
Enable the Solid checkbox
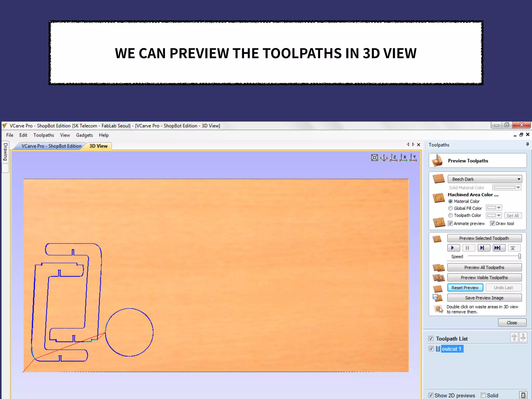point(483,395)
